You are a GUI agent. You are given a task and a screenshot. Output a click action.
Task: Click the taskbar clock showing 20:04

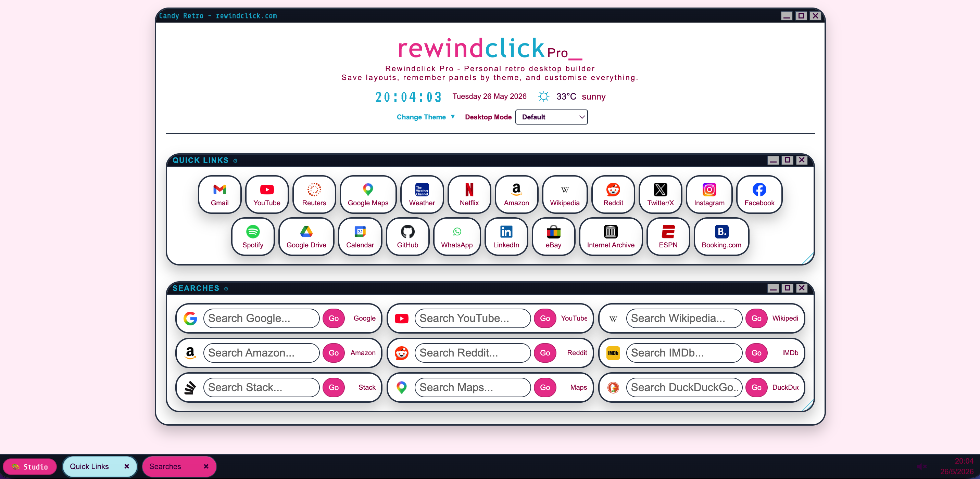[x=964, y=462]
